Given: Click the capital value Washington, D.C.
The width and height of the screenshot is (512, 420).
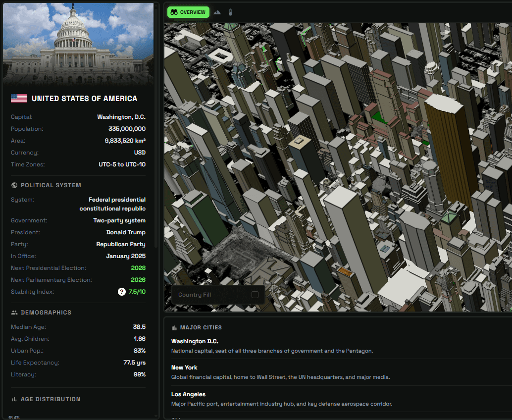Looking at the screenshot, I should coord(121,117).
